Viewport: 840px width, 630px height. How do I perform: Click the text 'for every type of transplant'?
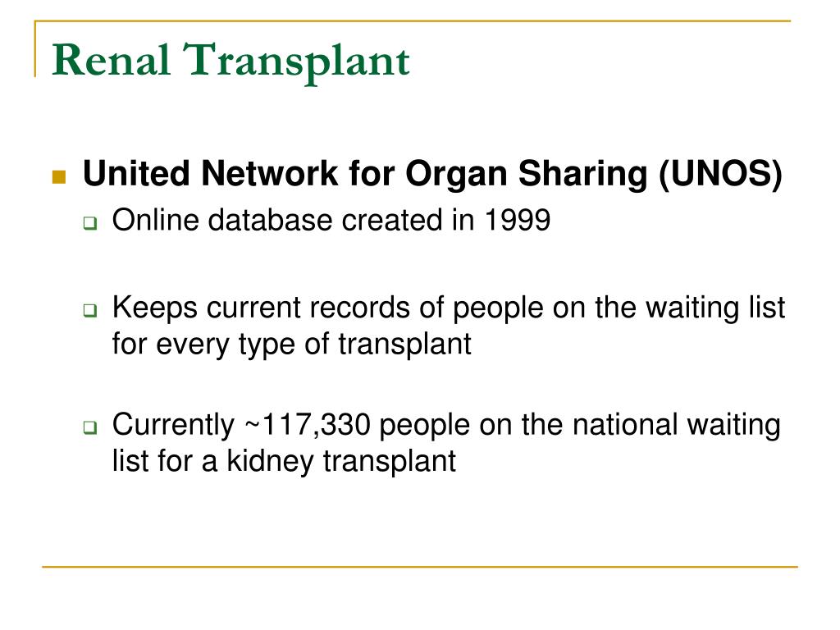[291, 345]
